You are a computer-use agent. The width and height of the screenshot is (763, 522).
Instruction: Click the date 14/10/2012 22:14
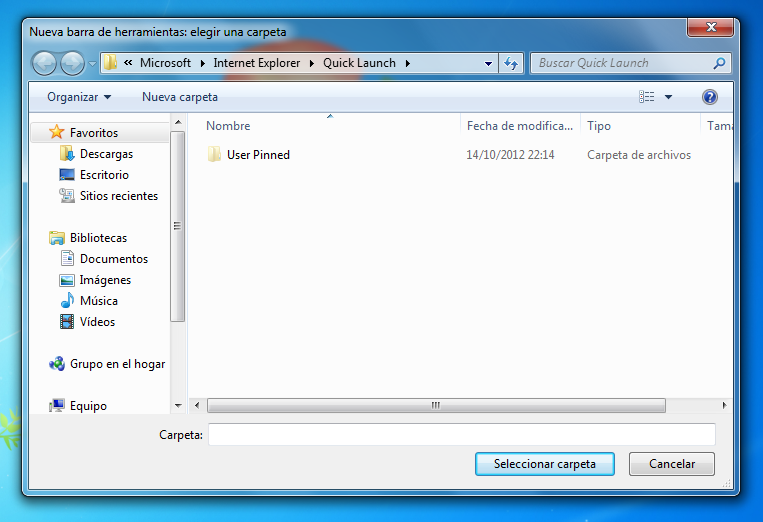[510, 155]
